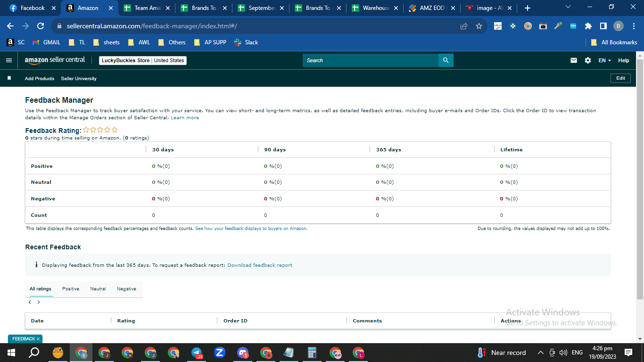Open Windows taskbar search

coord(34,353)
